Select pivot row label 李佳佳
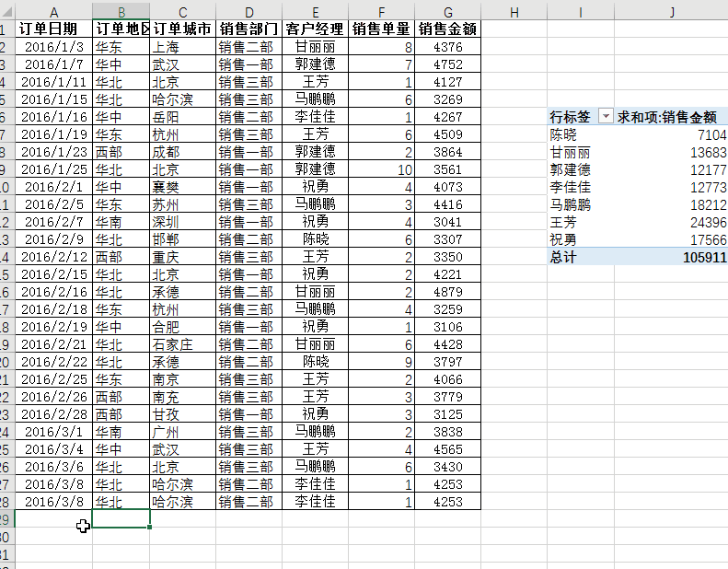The height and width of the screenshot is (569, 728). click(581, 187)
